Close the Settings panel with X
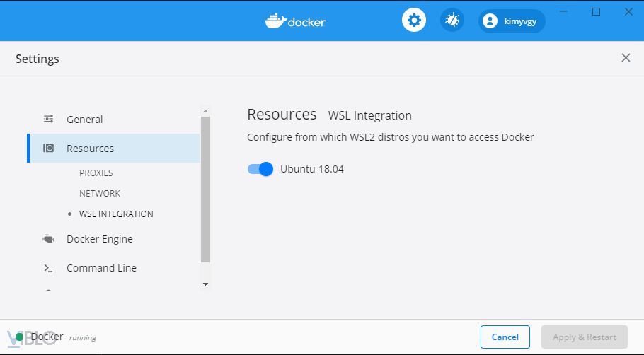The image size is (644, 355). [x=626, y=58]
